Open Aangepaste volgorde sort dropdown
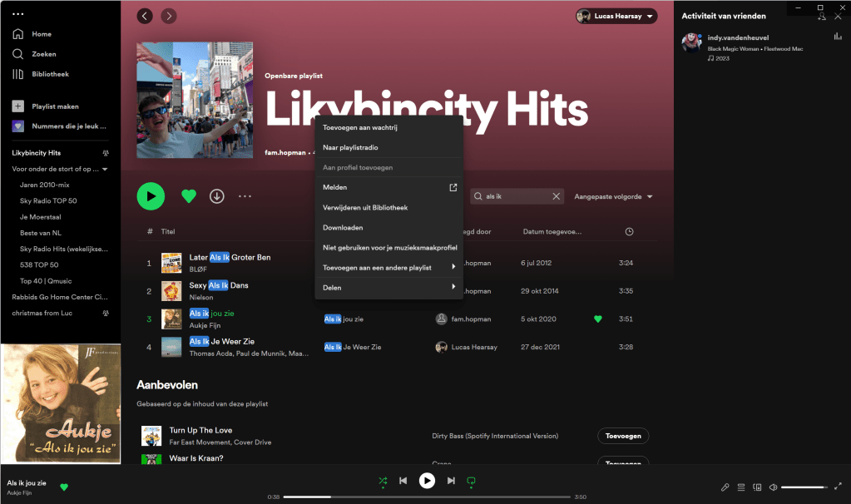The width and height of the screenshot is (851, 504). click(613, 197)
